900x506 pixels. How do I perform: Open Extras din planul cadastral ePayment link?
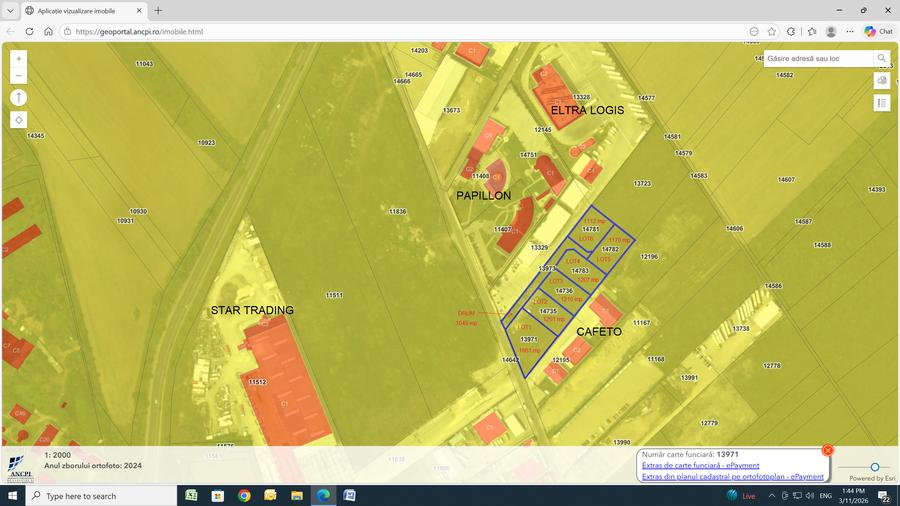pos(732,477)
